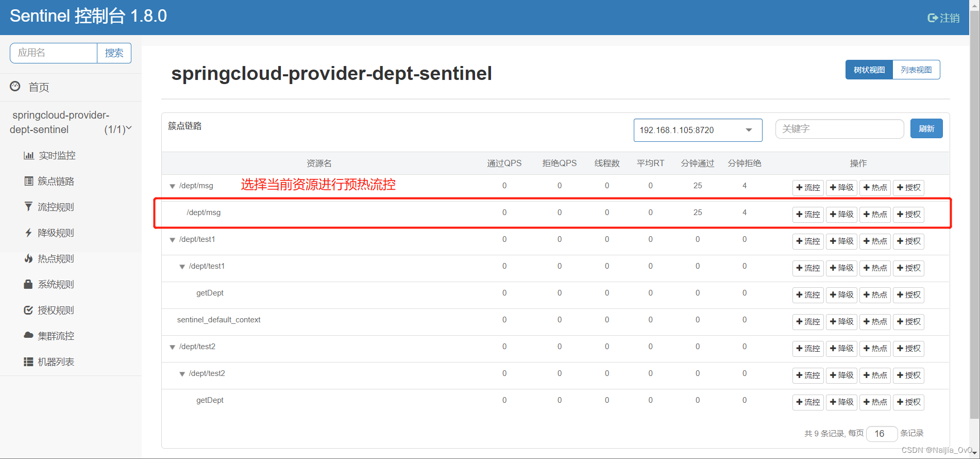Open 簇点链路 list icon in sidebar
The image size is (980, 459).
click(29, 181)
